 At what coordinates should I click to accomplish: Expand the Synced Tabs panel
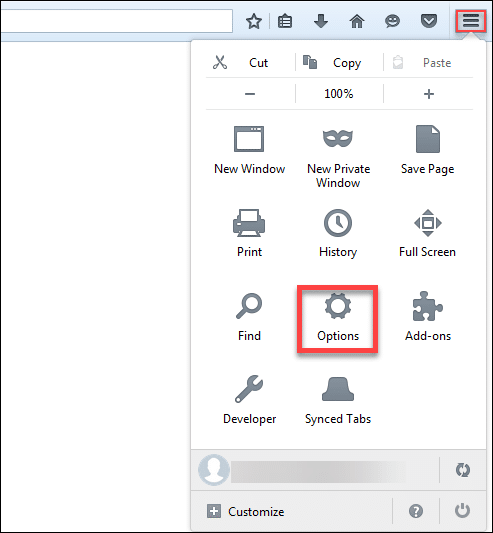(338, 400)
